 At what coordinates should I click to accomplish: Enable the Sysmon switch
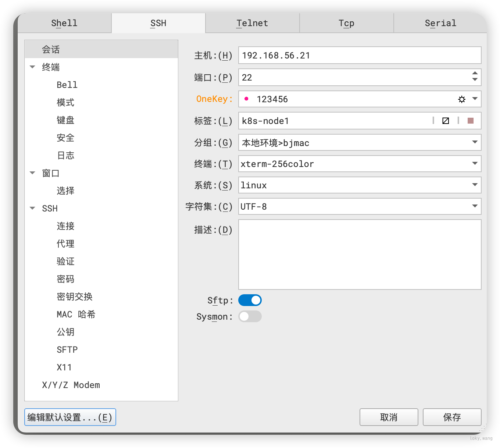(x=250, y=316)
